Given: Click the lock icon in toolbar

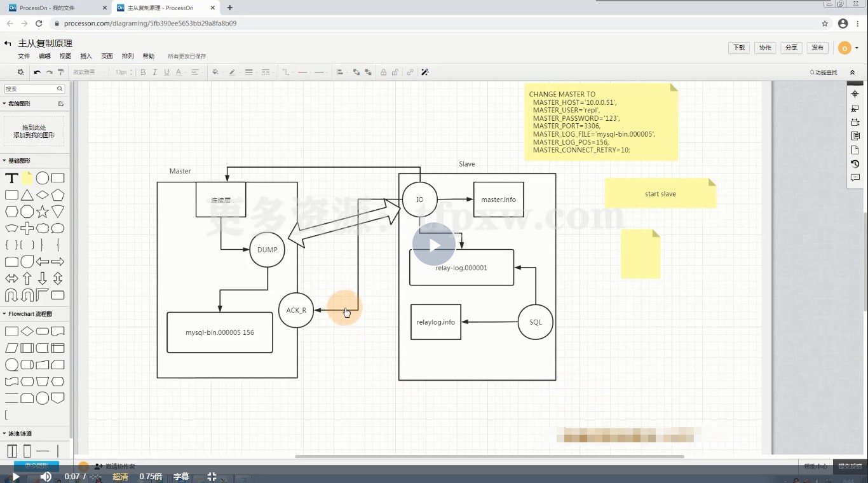Looking at the screenshot, I should (x=383, y=72).
